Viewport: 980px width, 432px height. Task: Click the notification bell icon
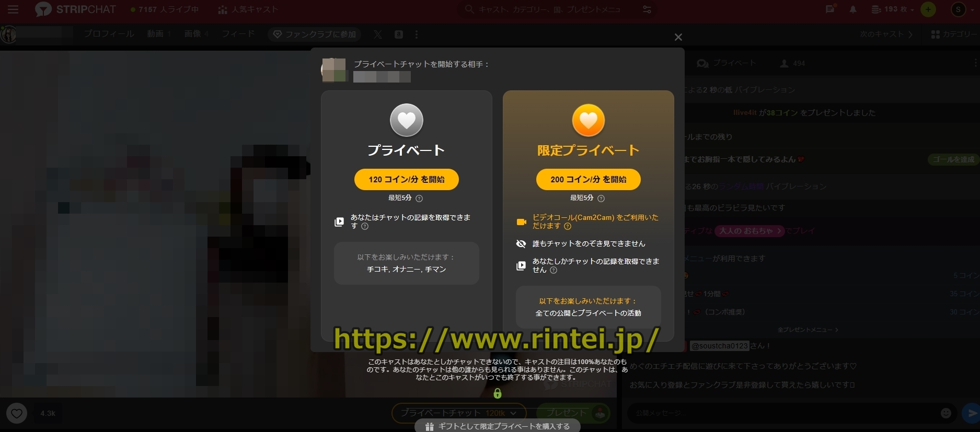[x=853, y=9]
